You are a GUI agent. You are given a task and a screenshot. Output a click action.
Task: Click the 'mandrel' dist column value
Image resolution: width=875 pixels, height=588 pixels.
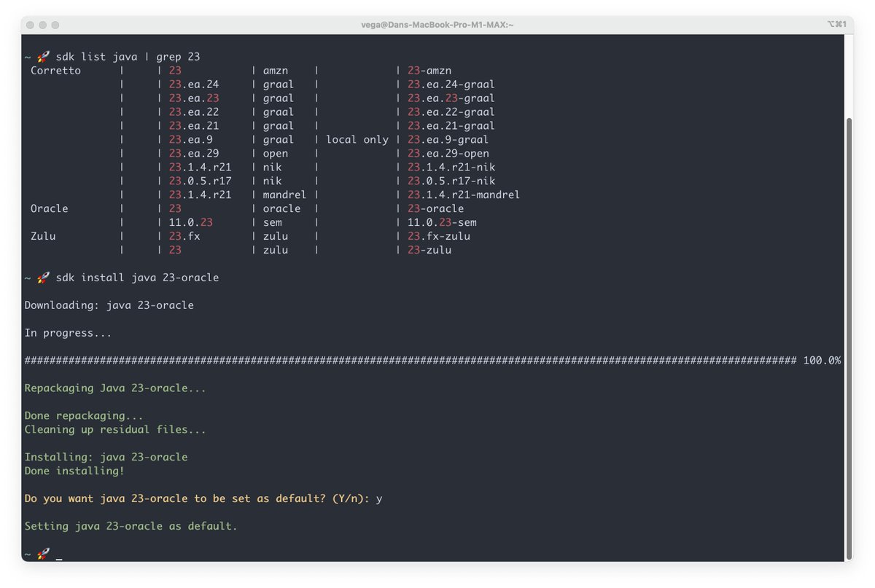click(x=284, y=195)
